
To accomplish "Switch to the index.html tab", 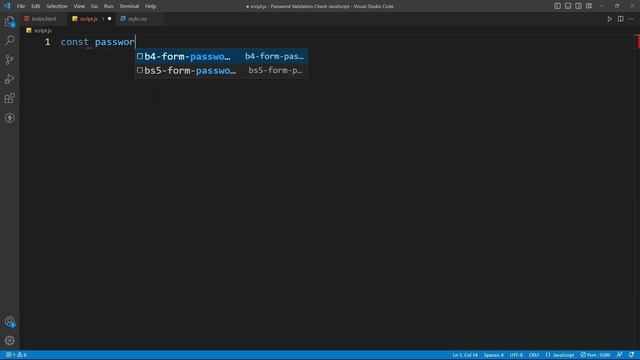I will tap(44, 19).
